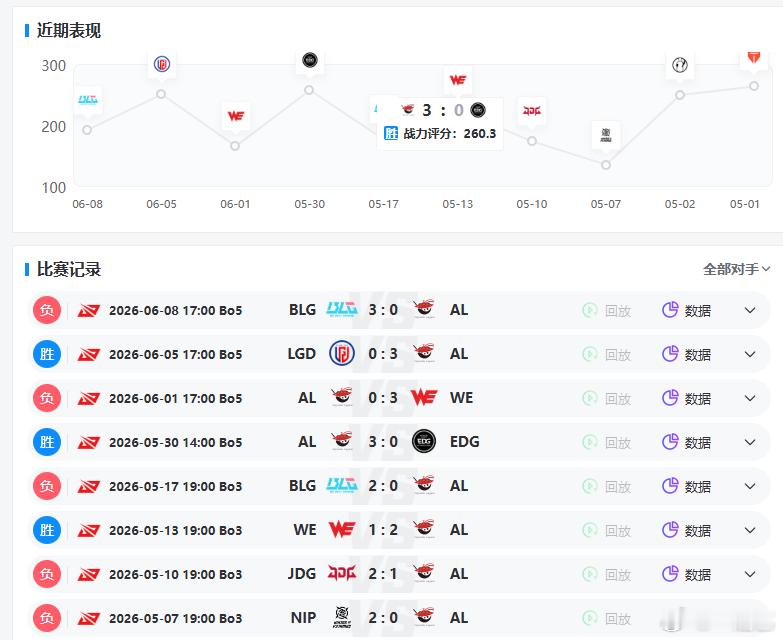Click the 胜 badge on the 05-30 row
Image resolution: width=783 pixels, height=640 pixels.
[47, 442]
